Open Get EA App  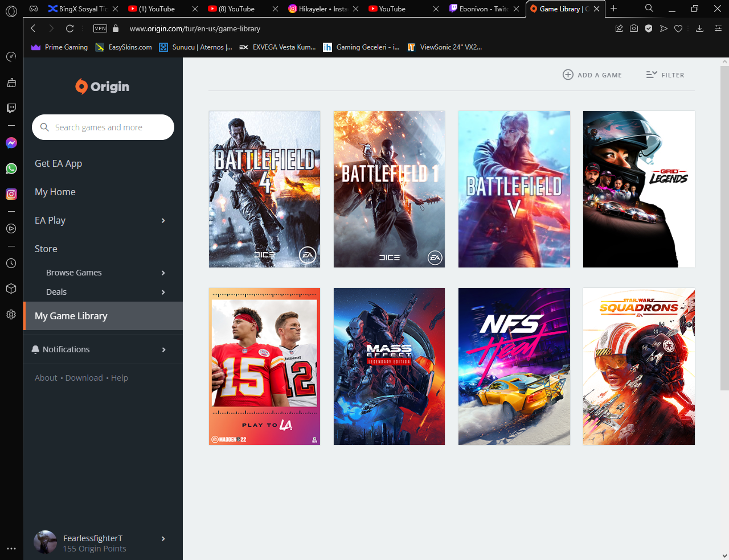(x=58, y=163)
